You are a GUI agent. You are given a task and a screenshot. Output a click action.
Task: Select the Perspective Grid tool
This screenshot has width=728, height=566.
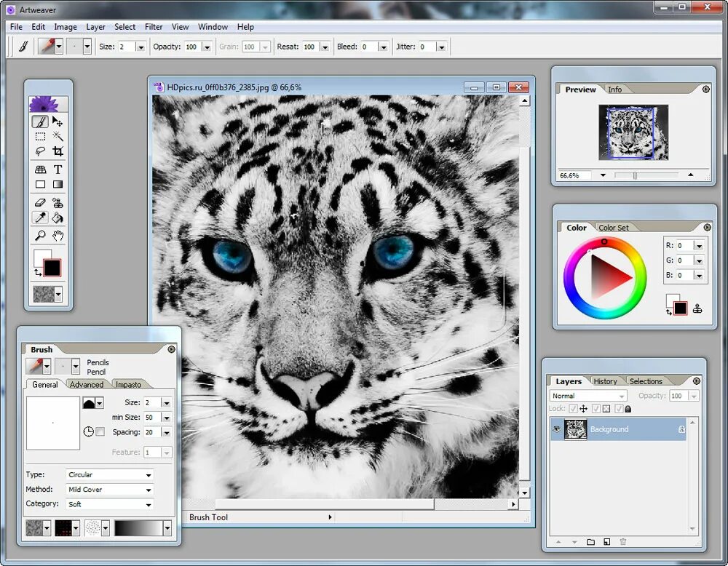(x=40, y=170)
